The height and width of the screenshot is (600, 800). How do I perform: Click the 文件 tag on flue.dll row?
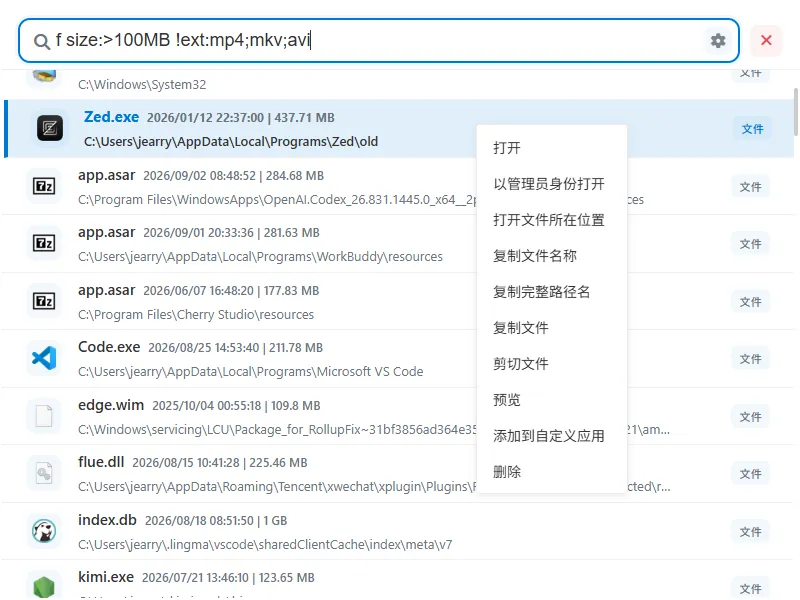tap(751, 474)
